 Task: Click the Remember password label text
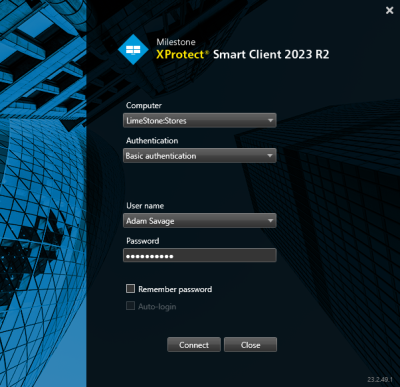tap(175, 289)
